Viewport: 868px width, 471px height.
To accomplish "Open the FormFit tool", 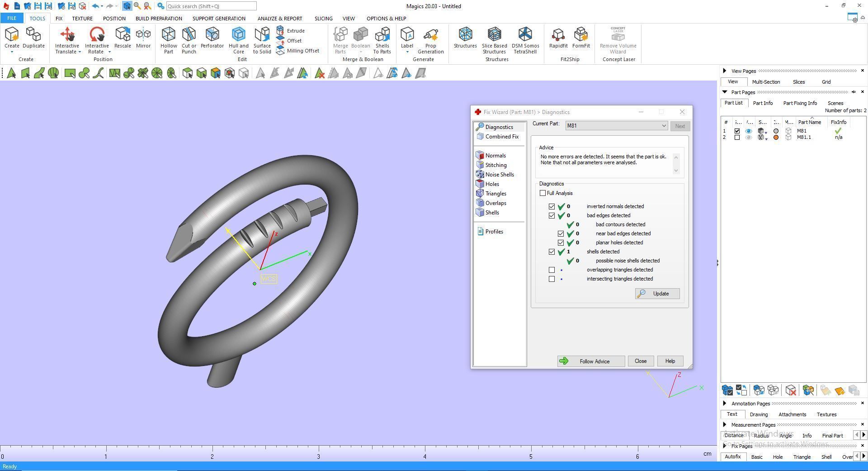I will [x=581, y=38].
